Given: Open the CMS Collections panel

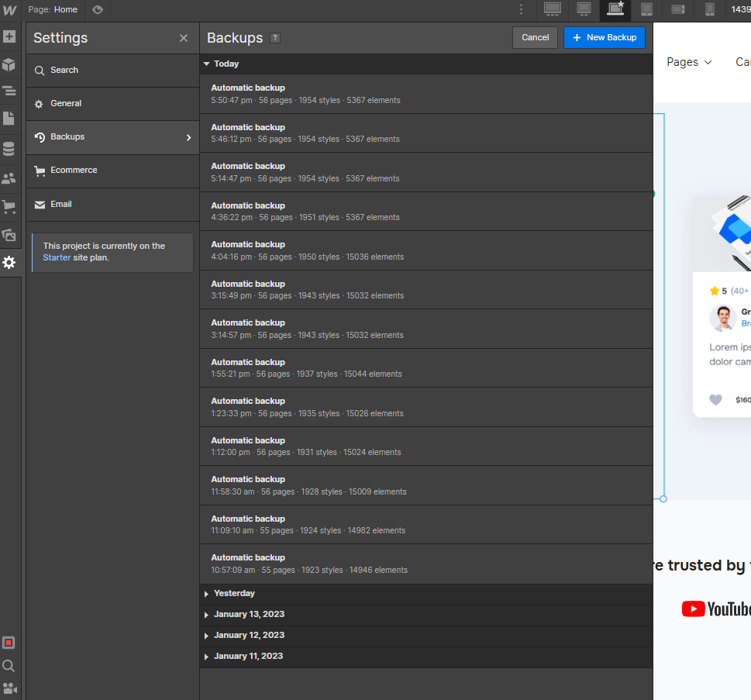Looking at the screenshot, I should click(x=10, y=147).
